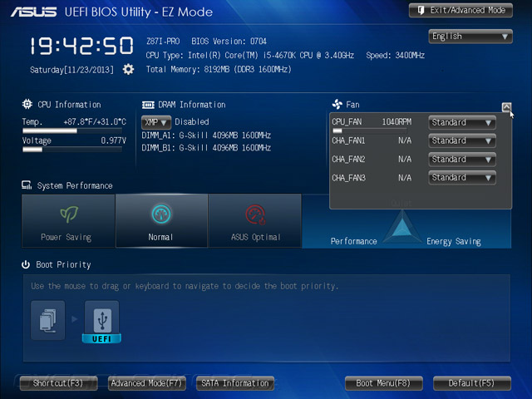Click the Fan section fan icon
532x399 pixels.
(x=337, y=104)
